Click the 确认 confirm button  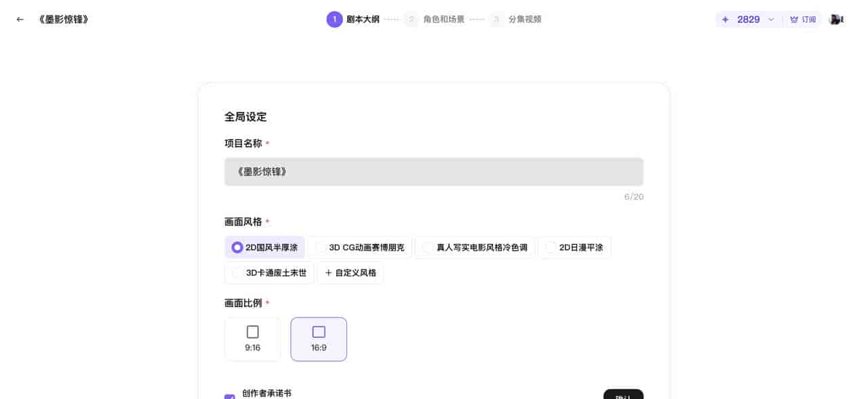pos(623,396)
